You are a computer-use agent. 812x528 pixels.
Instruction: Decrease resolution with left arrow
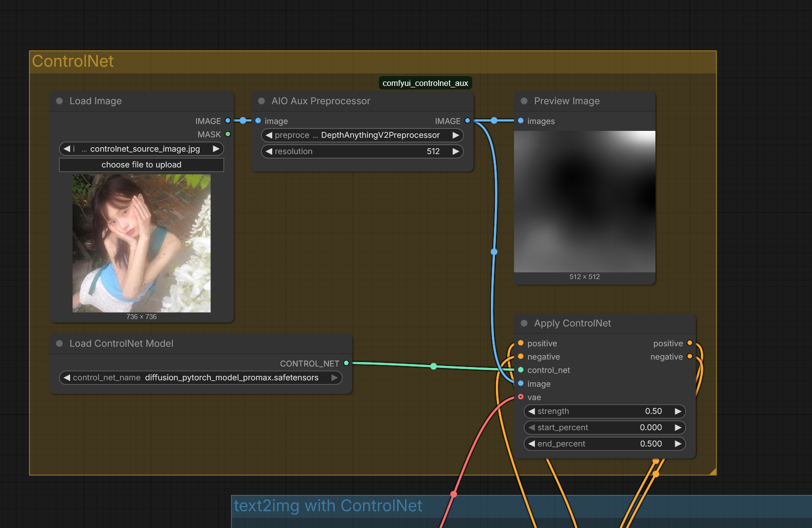[269, 151]
